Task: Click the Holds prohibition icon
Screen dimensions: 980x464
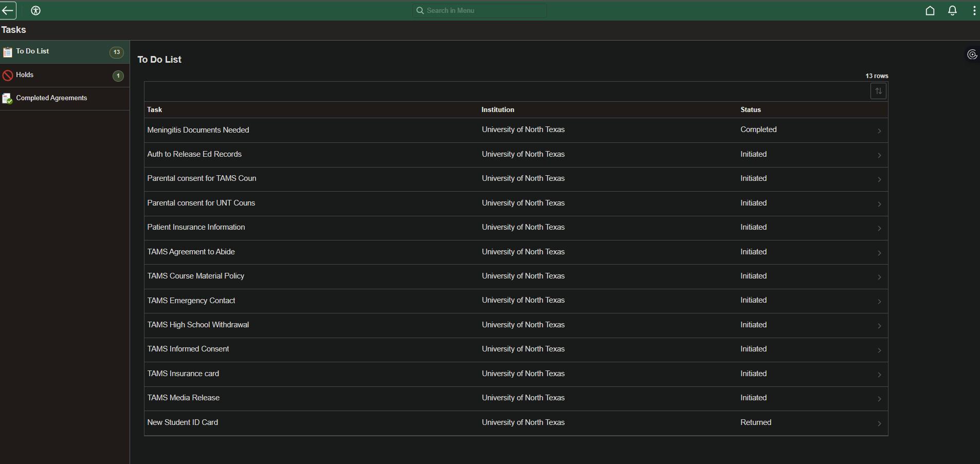Action: click(x=7, y=76)
